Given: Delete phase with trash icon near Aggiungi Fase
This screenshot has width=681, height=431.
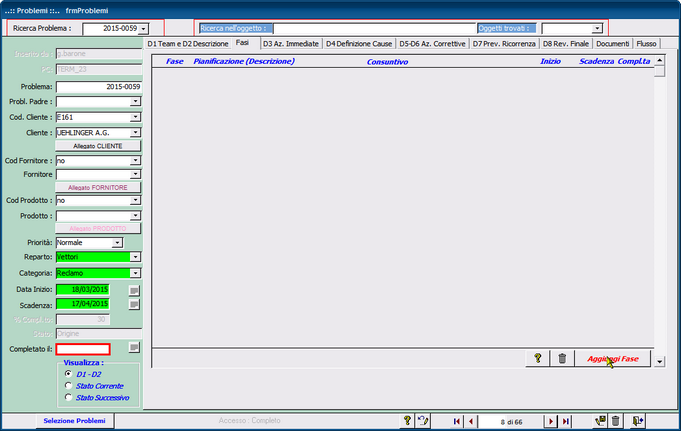Looking at the screenshot, I should 562,358.
